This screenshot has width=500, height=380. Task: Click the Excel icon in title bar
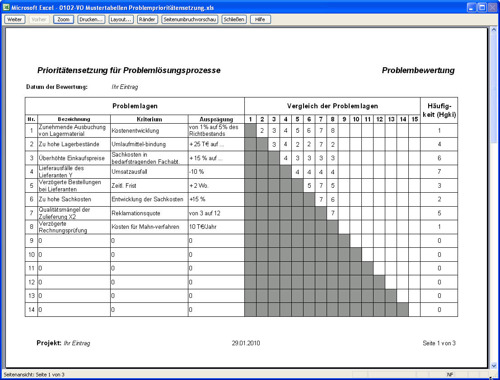point(6,7)
